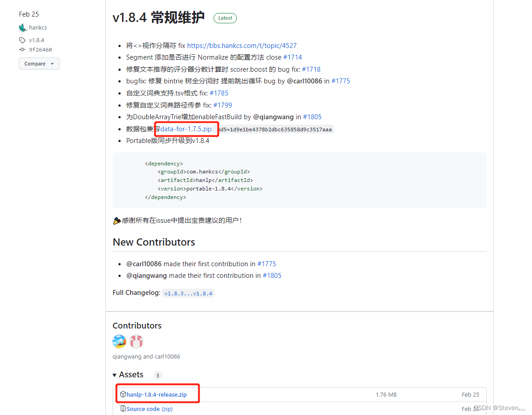This screenshot has height=415, width=532.
Task: Open the Compare dropdown
Action: point(39,63)
